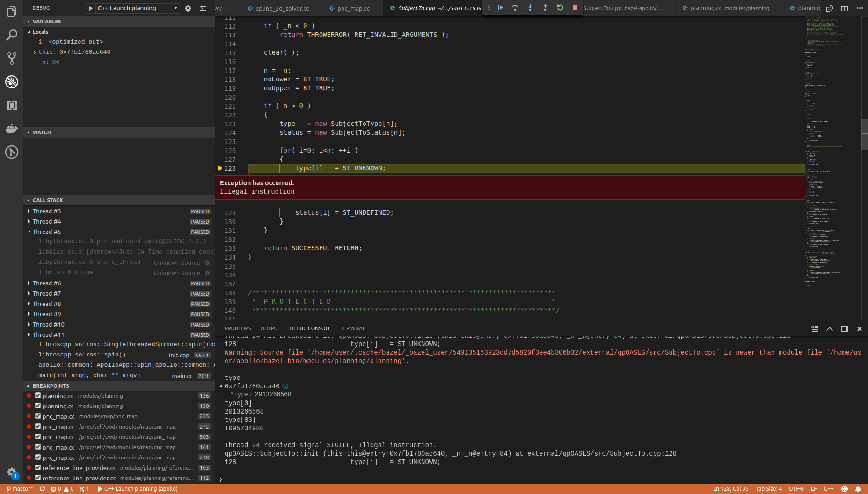Stop the debug session
Screen dimensions: 868x494
pos(575,7)
